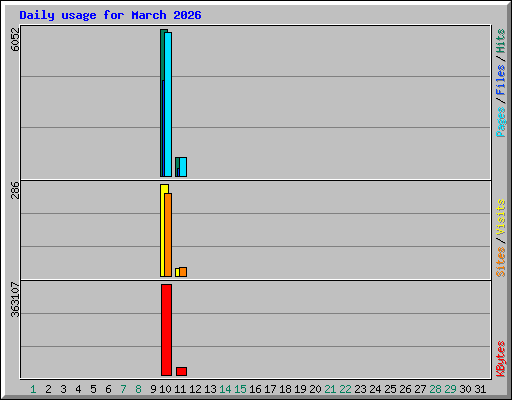Click day 10 on the x-axis
This screenshot has width=512, height=400.
(165, 389)
